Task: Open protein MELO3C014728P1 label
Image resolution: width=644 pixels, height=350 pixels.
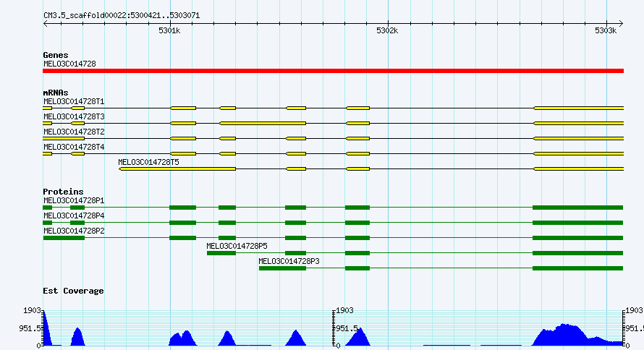Action: (x=74, y=200)
